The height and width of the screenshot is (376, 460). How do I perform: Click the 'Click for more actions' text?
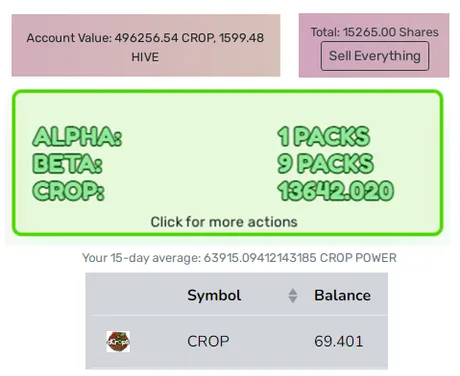[224, 222]
